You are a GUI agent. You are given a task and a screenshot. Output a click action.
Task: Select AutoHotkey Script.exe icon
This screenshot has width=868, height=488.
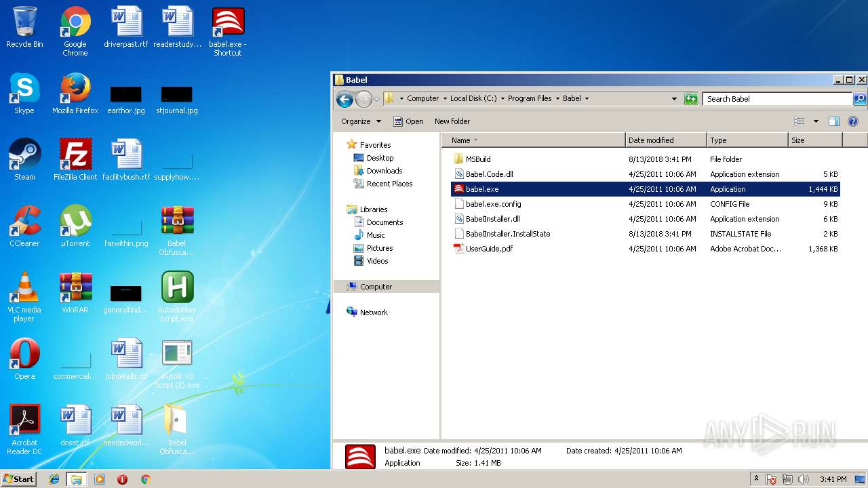pos(177,297)
